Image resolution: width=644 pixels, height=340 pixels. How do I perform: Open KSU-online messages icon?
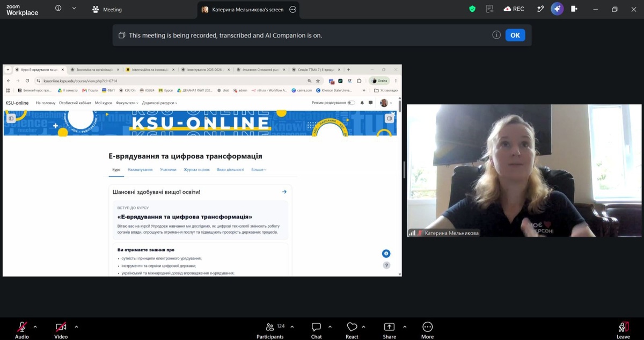[370, 103]
